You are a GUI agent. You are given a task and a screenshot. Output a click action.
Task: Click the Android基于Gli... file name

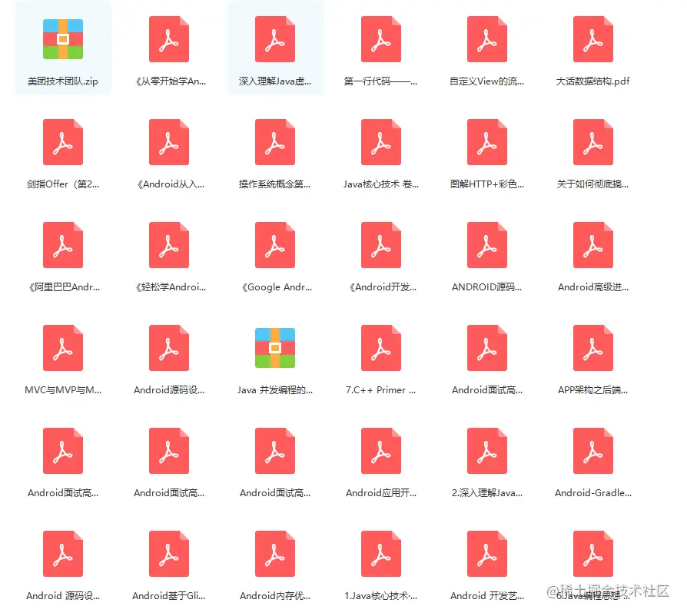point(169,596)
